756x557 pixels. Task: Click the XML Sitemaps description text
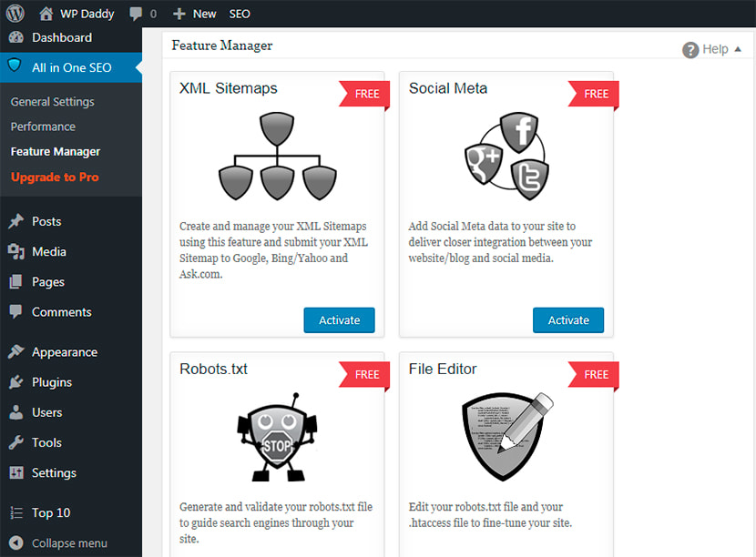pyautogui.click(x=273, y=250)
